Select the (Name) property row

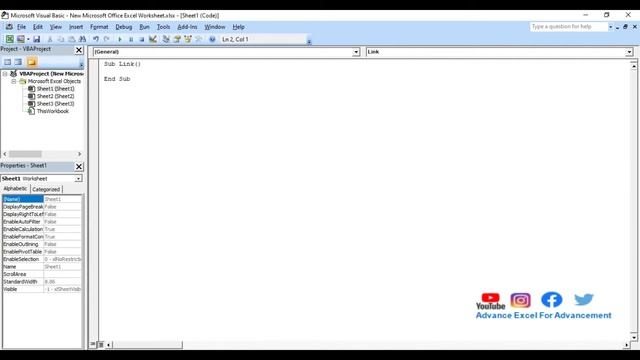point(42,199)
